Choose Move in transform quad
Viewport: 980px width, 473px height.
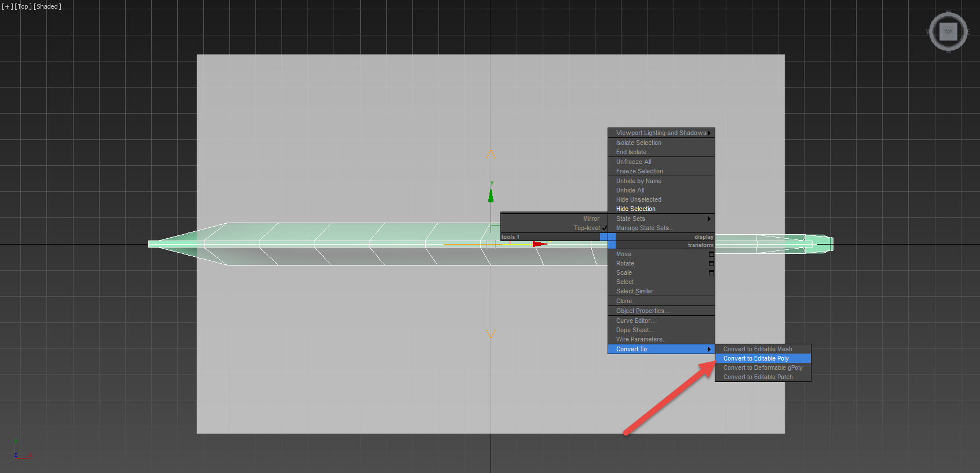661,254
